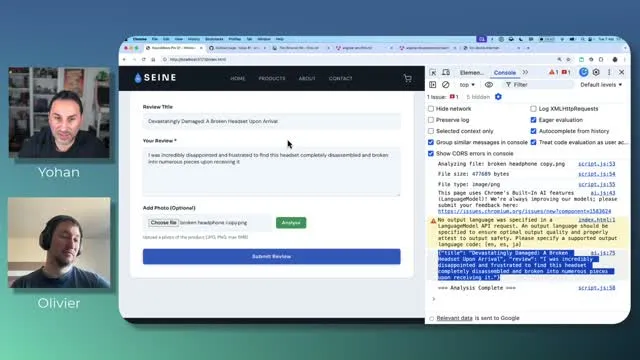Open the script.js:58 source link
Viewport: 640px width, 360px height.
tap(596, 288)
